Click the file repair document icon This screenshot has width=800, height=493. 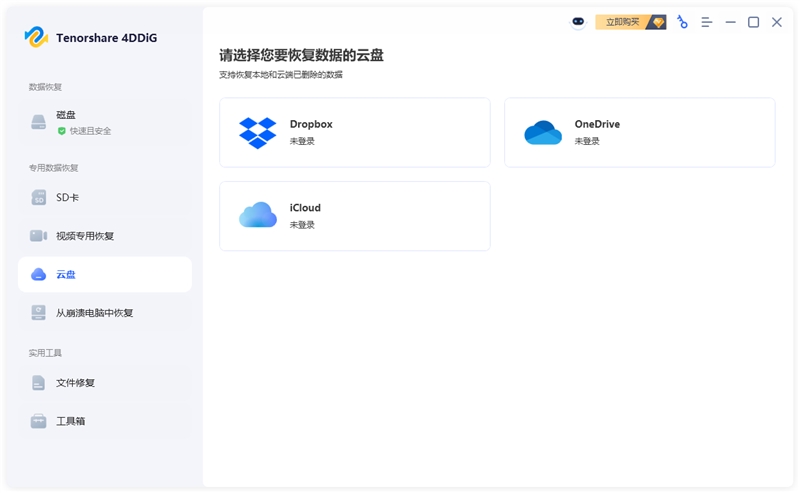click(38, 383)
